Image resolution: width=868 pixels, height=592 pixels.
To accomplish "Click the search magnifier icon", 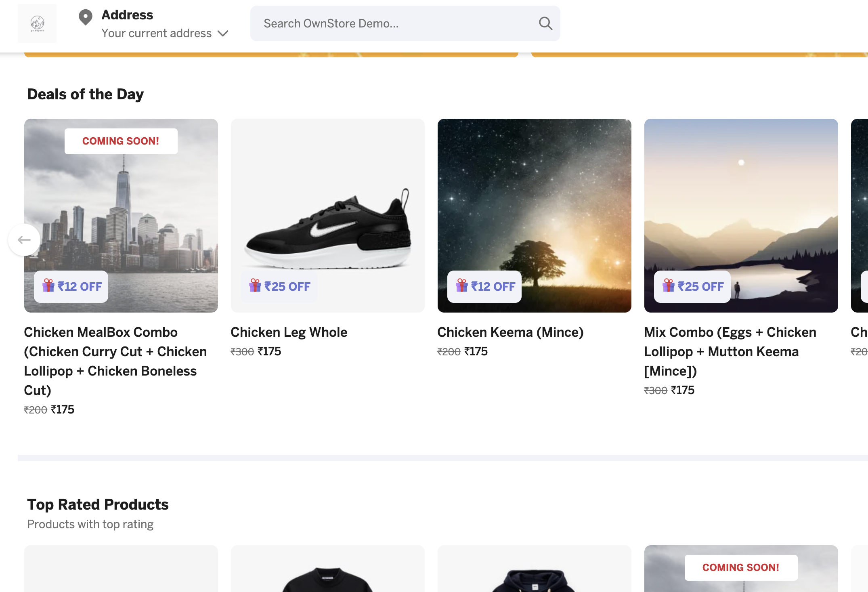I will pos(545,23).
